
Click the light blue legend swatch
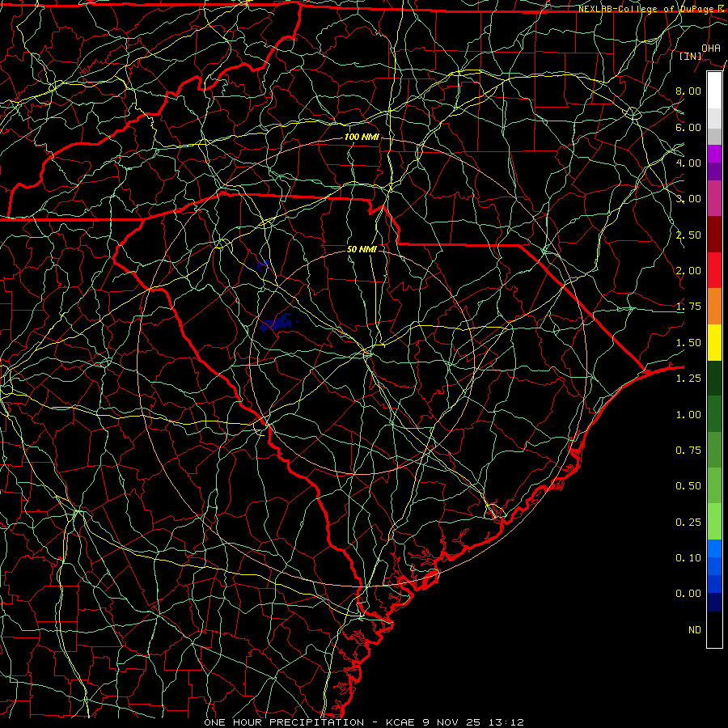point(714,548)
